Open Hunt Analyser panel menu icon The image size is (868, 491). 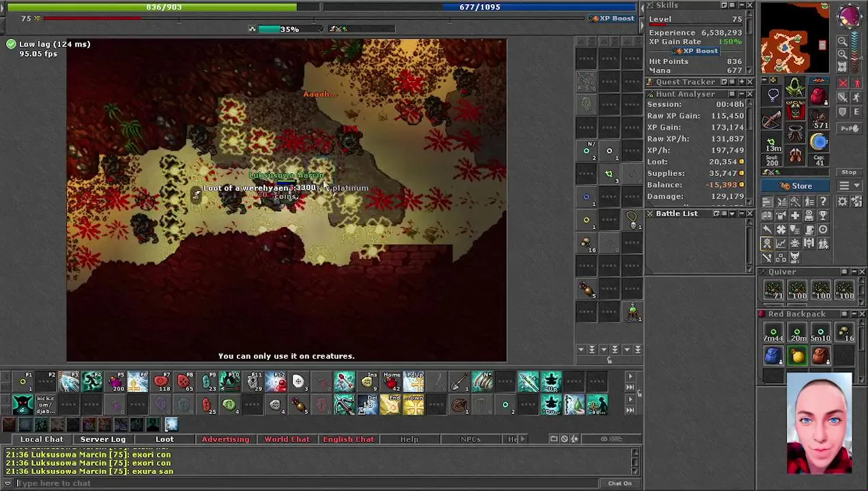(732, 93)
